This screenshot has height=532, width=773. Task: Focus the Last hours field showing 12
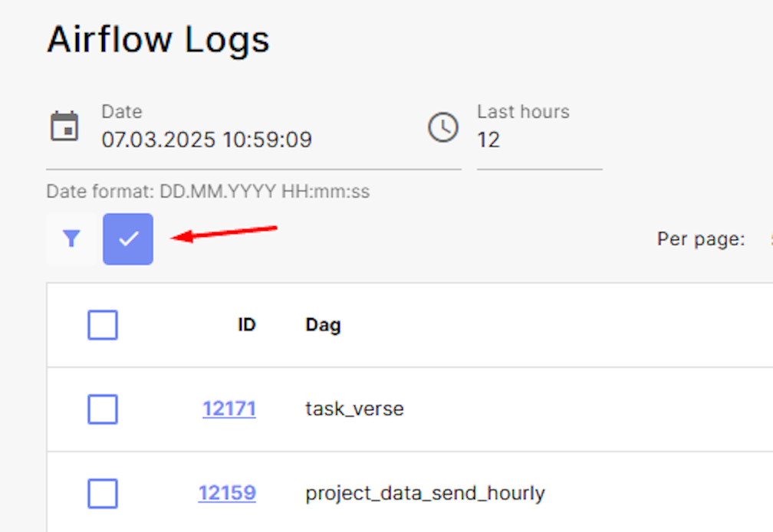point(539,140)
